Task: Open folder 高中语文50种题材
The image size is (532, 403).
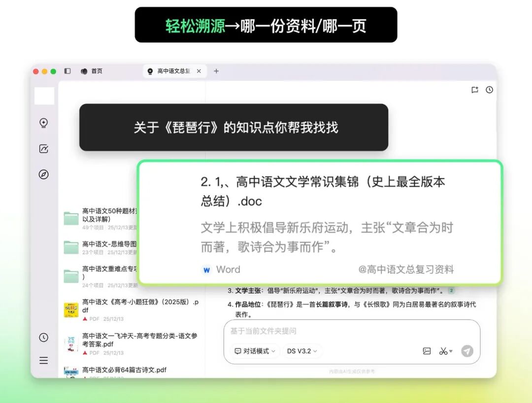Action: click(101, 219)
